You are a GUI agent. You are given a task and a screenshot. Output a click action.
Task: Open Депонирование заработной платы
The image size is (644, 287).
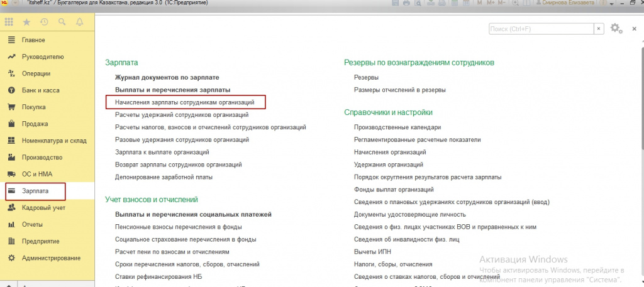pyautogui.click(x=164, y=177)
